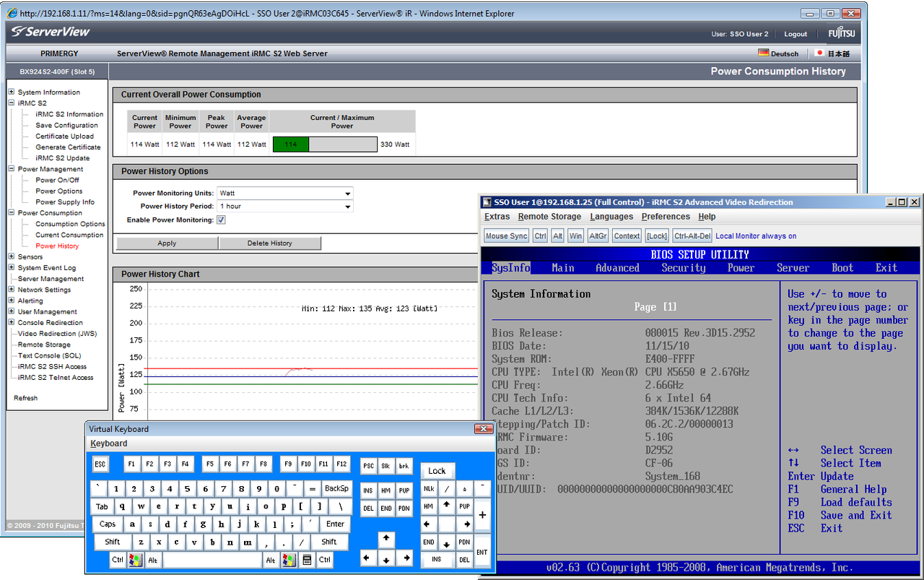Toggle Ctrl button in Video Redirection toolbar
Screen dimensions: 924x580
[x=541, y=235]
